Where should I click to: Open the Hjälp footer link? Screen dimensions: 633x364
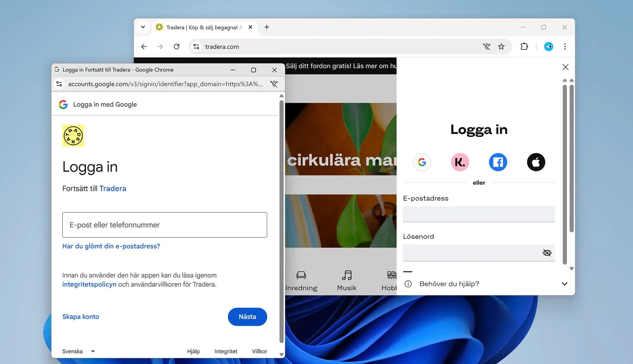[x=193, y=351]
